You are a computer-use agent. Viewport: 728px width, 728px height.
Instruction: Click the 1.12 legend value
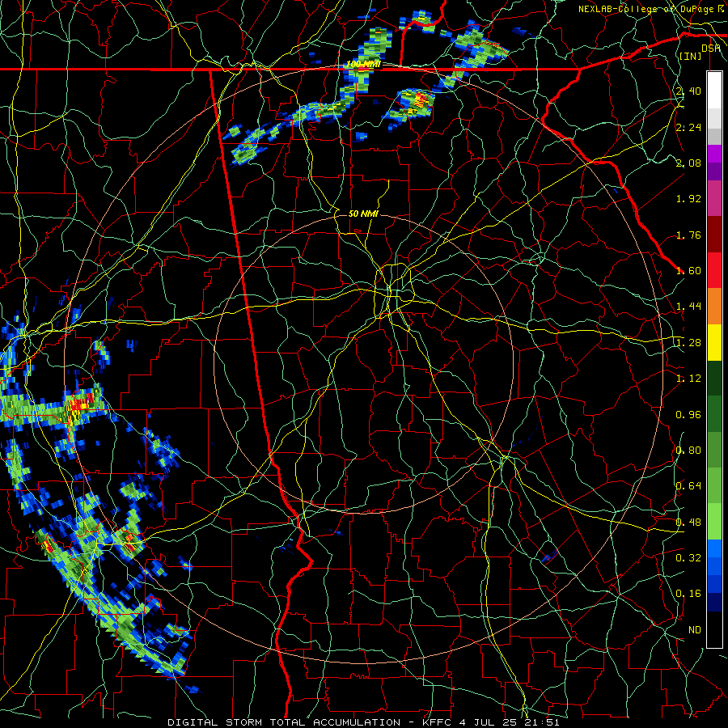[688, 379]
